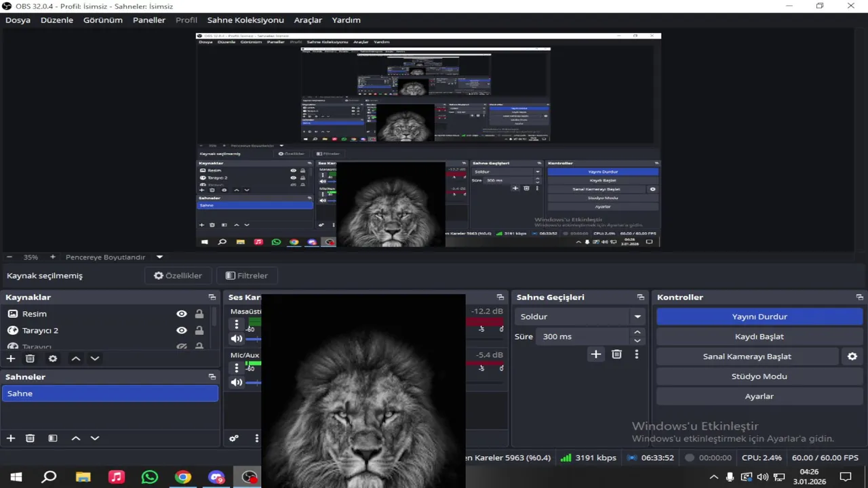Undock the Sahneler panel
This screenshot has height=488, width=868.
point(212,377)
